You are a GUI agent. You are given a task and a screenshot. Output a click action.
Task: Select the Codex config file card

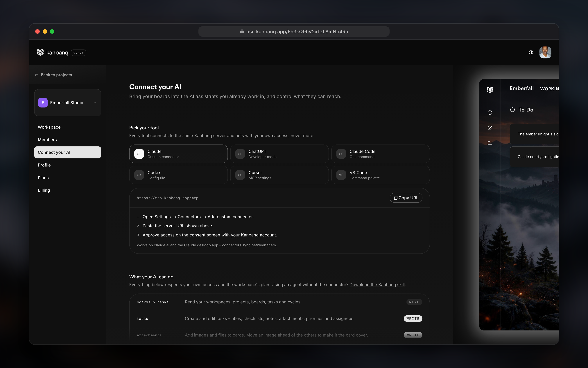point(178,175)
